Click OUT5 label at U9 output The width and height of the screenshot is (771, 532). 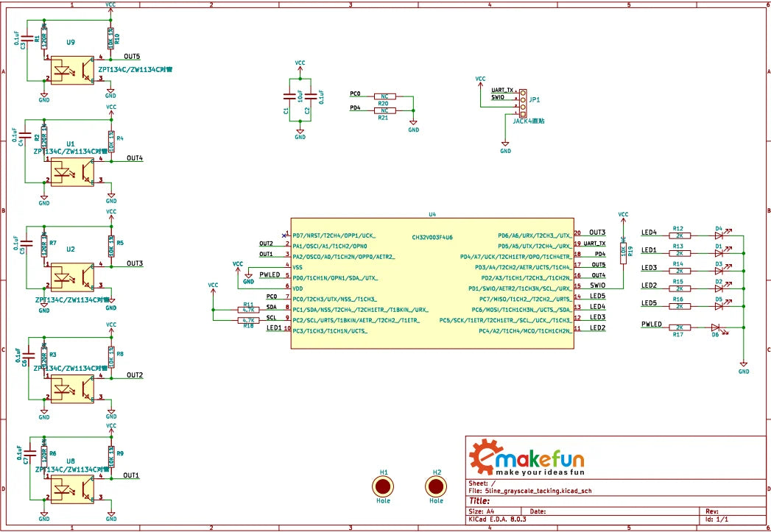(133, 57)
